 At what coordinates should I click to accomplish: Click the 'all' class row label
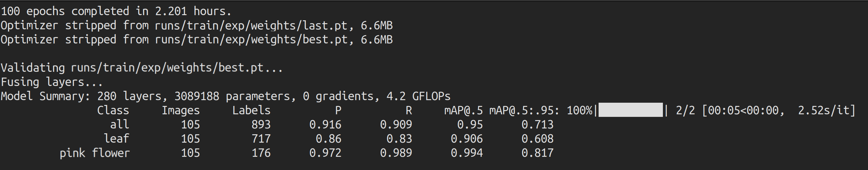[x=120, y=125]
